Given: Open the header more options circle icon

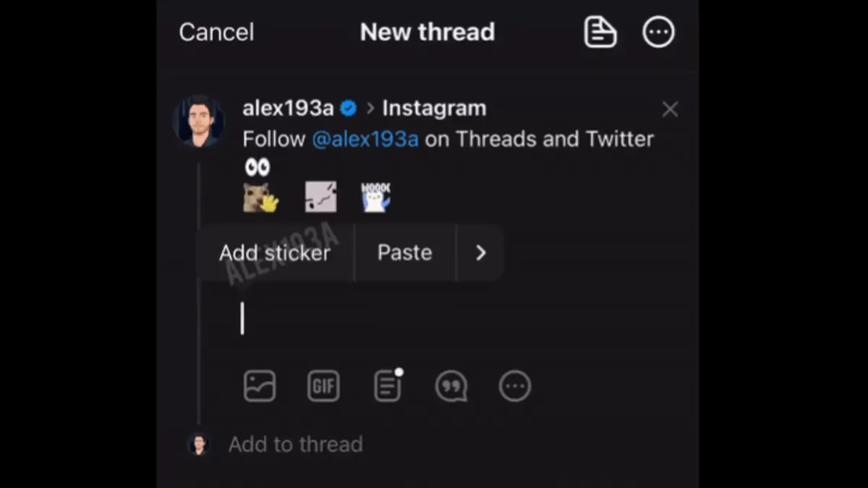Looking at the screenshot, I should [658, 33].
